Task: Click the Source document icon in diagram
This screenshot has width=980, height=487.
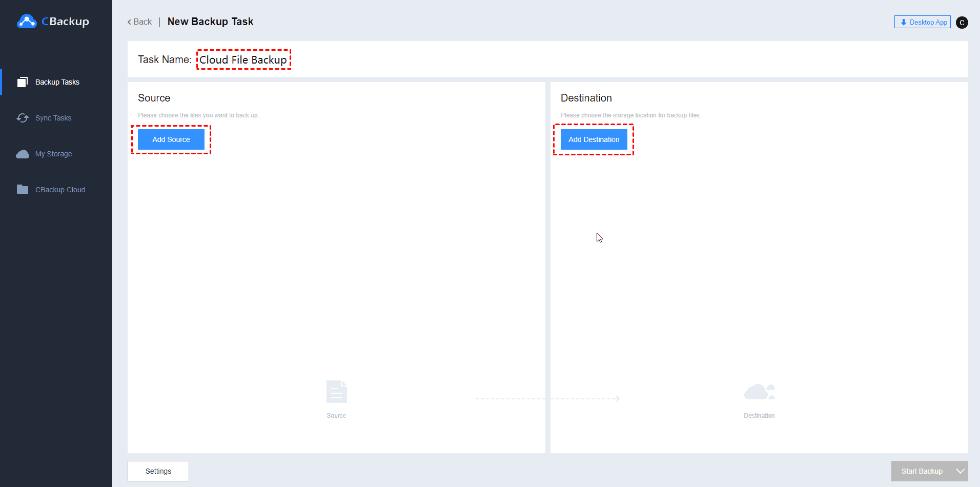Action: pos(336,392)
